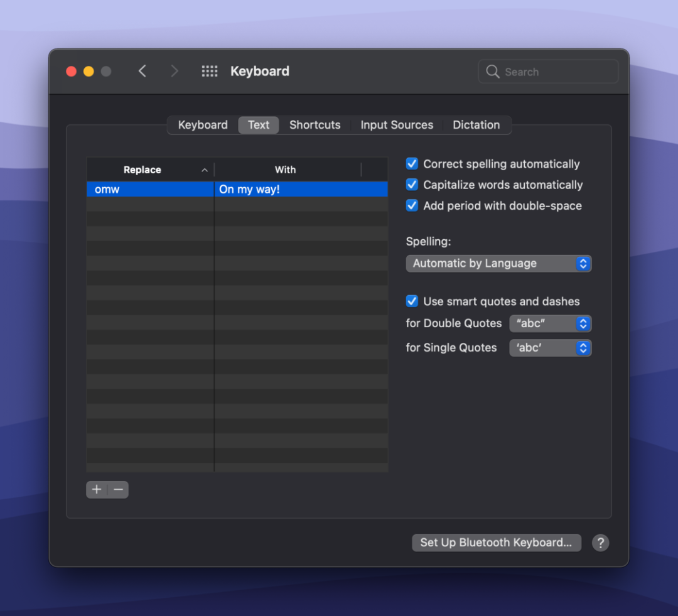Go back with the left chevron
Viewport: 678px width, 616px height.
pos(143,71)
